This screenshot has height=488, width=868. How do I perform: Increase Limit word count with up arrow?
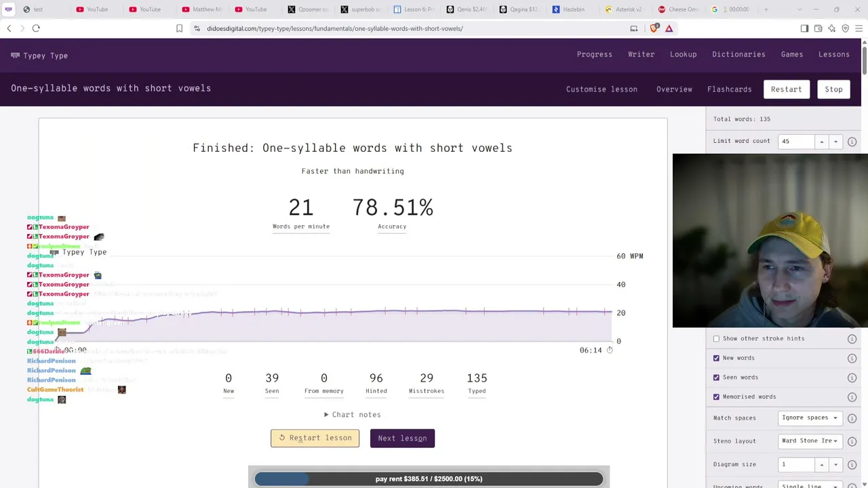(821, 142)
